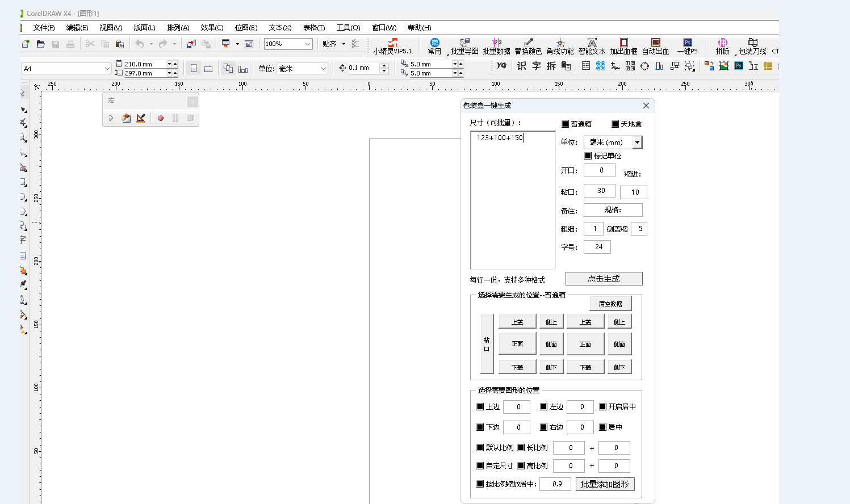This screenshot has height=504, width=850.
Task: Play macro in the 宏 toolbar
Action: click(111, 118)
